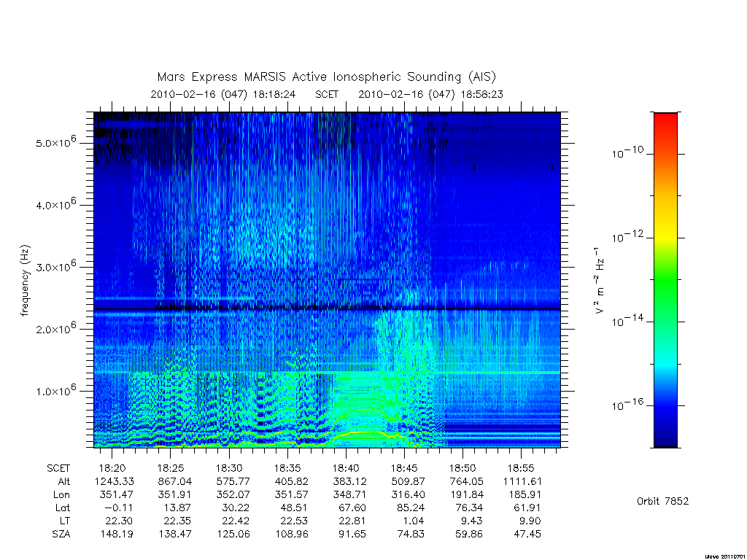Click the 5.0×10^6 frequency tick label
This screenshot has width=747, height=560.
(x=55, y=142)
